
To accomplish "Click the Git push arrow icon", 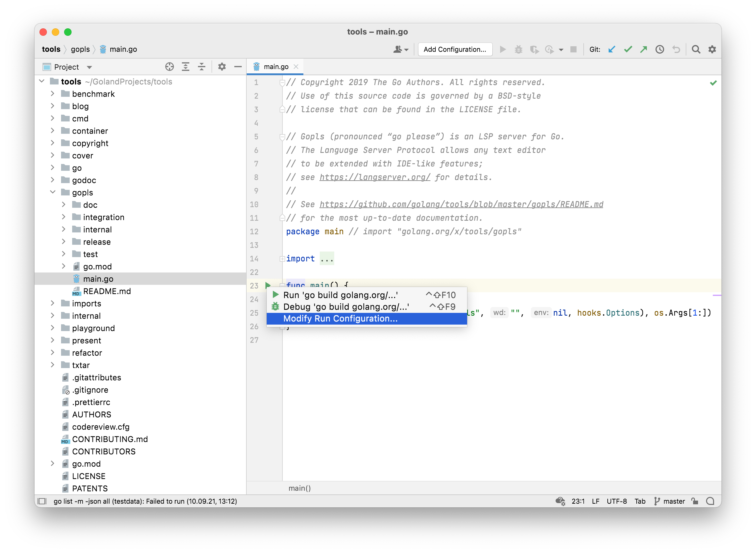I will coord(644,49).
